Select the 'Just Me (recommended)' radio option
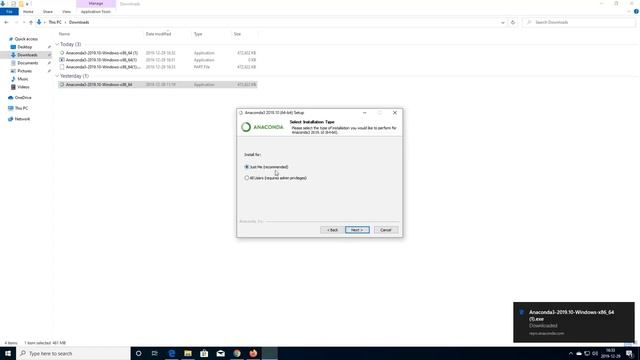The height and width of the screenshot is (360, 640). click(x=247, y=167)
